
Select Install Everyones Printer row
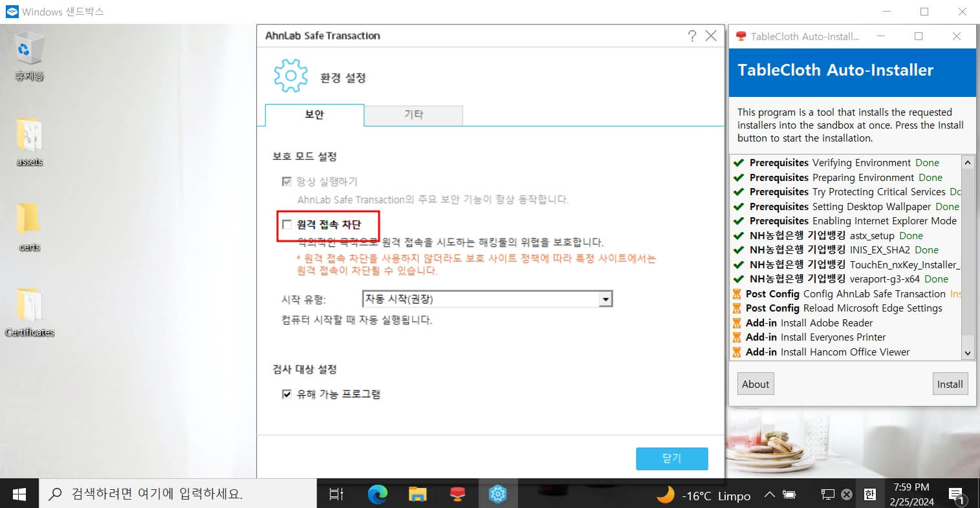846,337
